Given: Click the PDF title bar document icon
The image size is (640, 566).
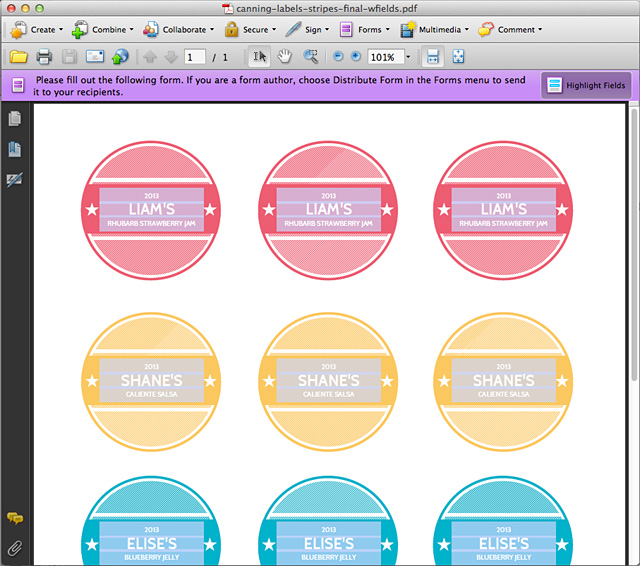Looking at the screenshot, I should coord(227,8).
